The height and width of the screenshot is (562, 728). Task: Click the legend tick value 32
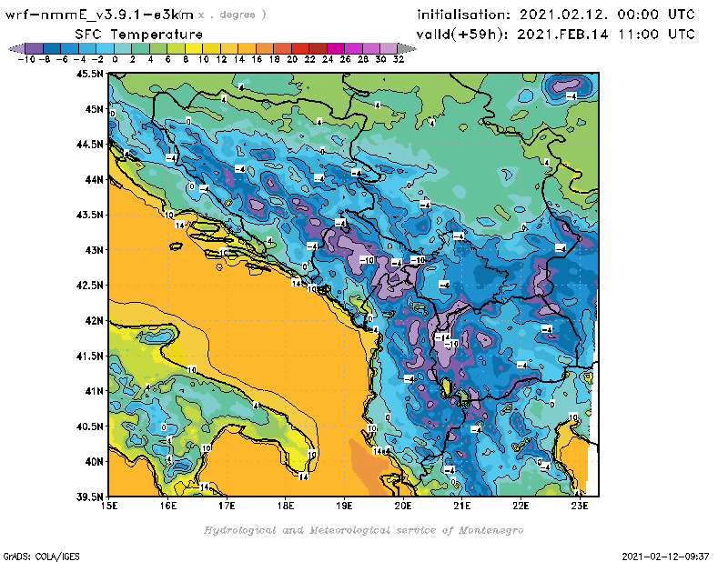tap(399, 59)
